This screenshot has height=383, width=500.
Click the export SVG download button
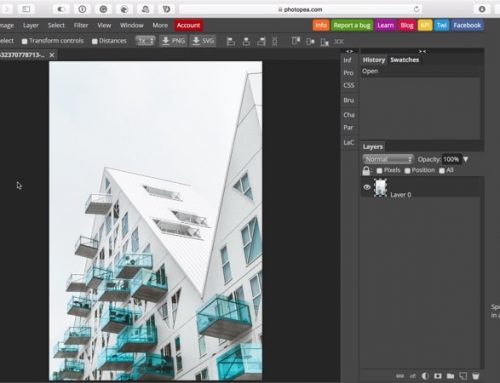tap(203, 41)
